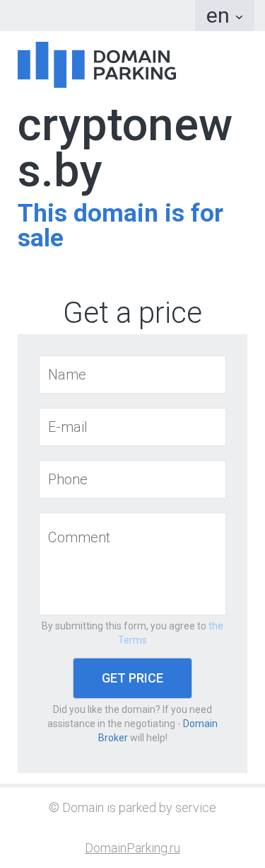Open "the Terms" link

pyautogui.click(x=170, y=633)
